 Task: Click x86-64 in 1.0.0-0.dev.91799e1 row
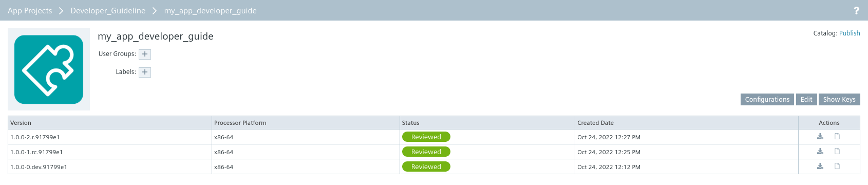coord(223,167)
